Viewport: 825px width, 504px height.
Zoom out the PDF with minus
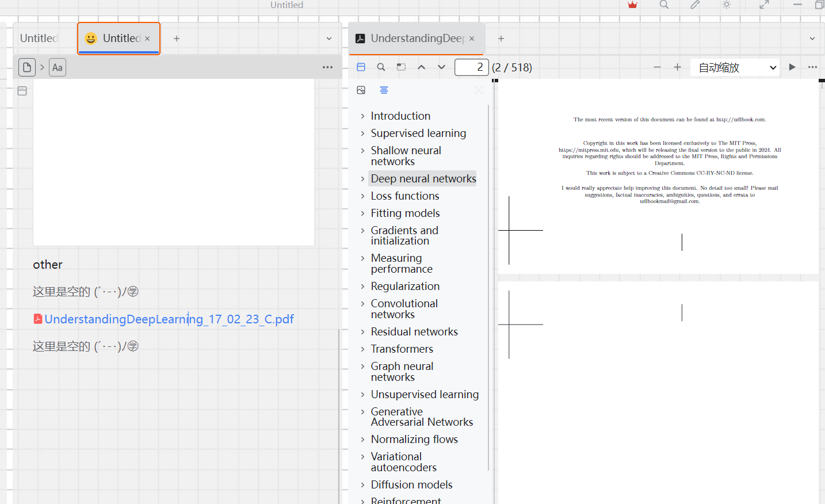pos(657,67)
